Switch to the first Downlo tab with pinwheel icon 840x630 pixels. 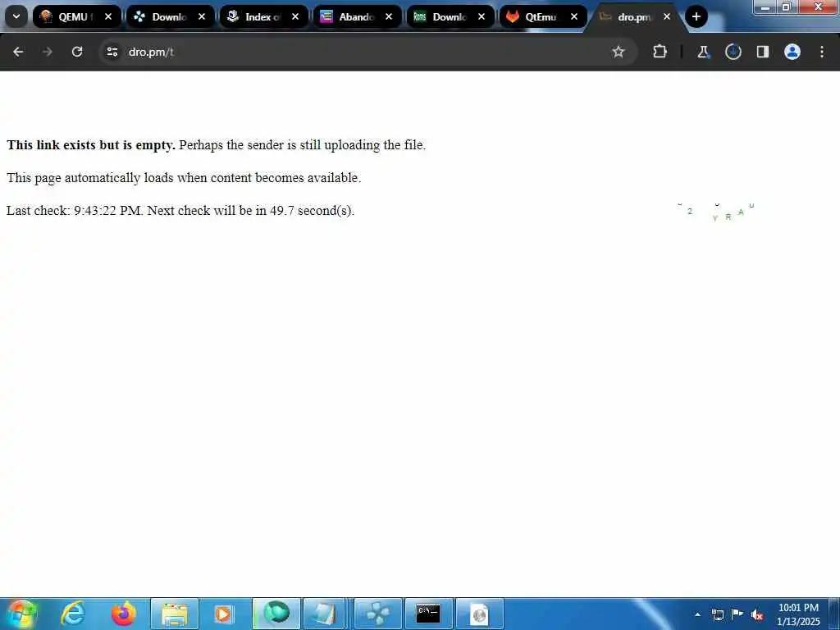[x=170, y=16]
